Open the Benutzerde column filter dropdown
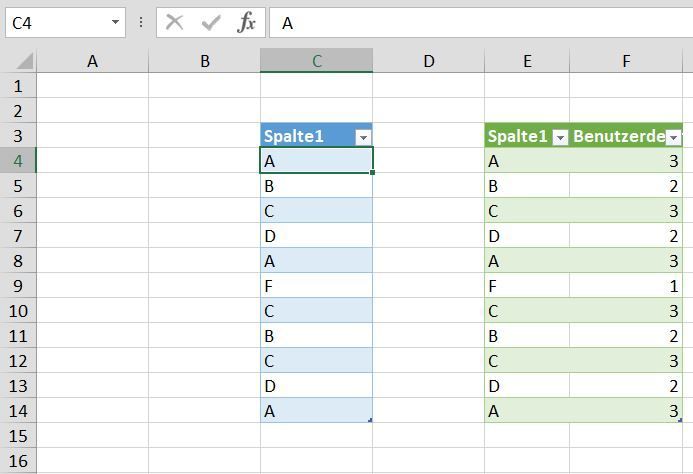 pyautogui.click(x=674, y=137)
